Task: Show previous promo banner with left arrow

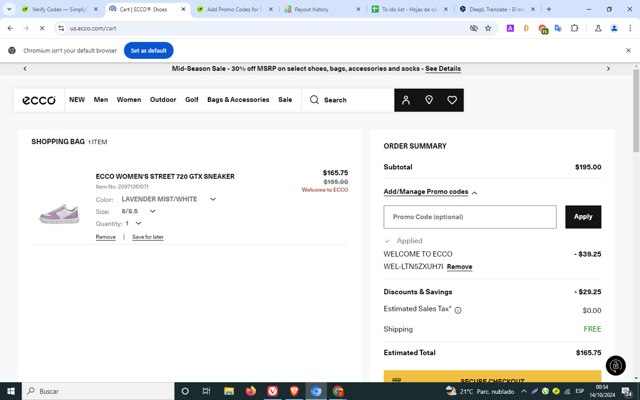Action: 25,69
